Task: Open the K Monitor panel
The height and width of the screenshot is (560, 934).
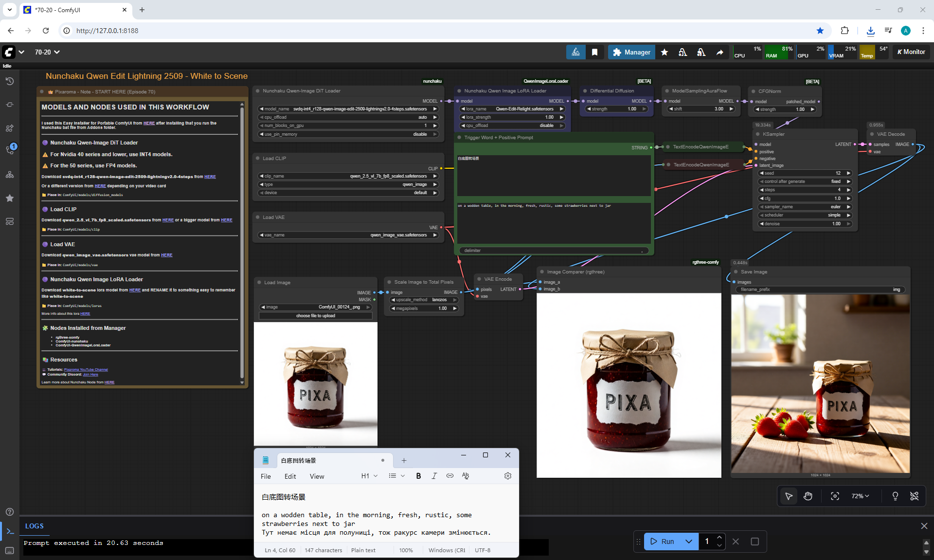Action: tap(911, 52)
